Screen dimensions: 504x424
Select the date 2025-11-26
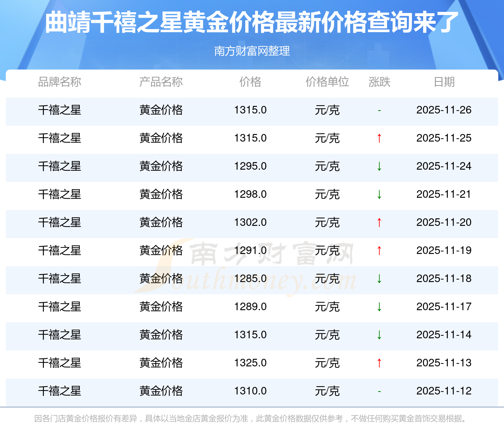pos(444,110)
